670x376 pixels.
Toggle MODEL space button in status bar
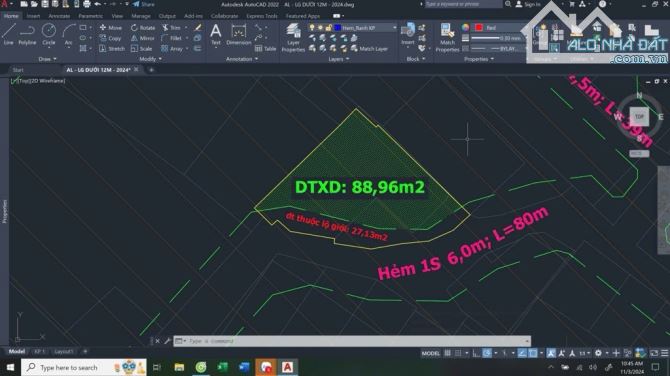(x=430, y=353)
